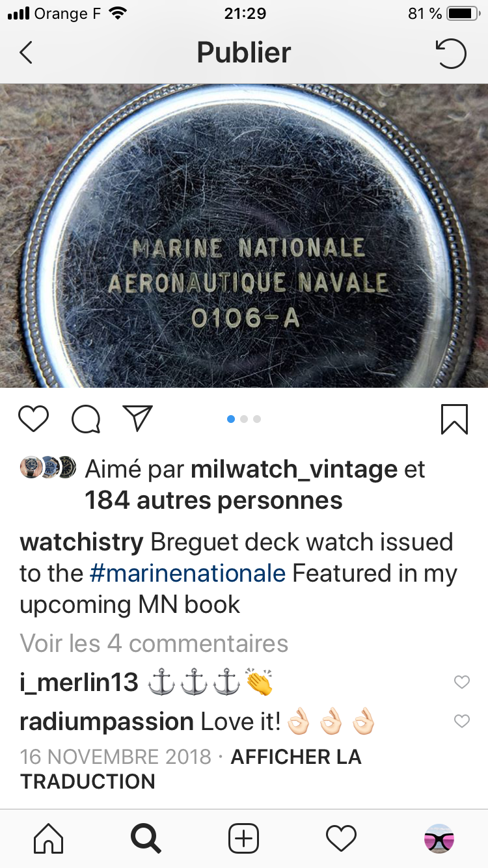This screenshot has width=488, height=868.
Task: Open milwatch_vintage's profile
Action: 294,468
